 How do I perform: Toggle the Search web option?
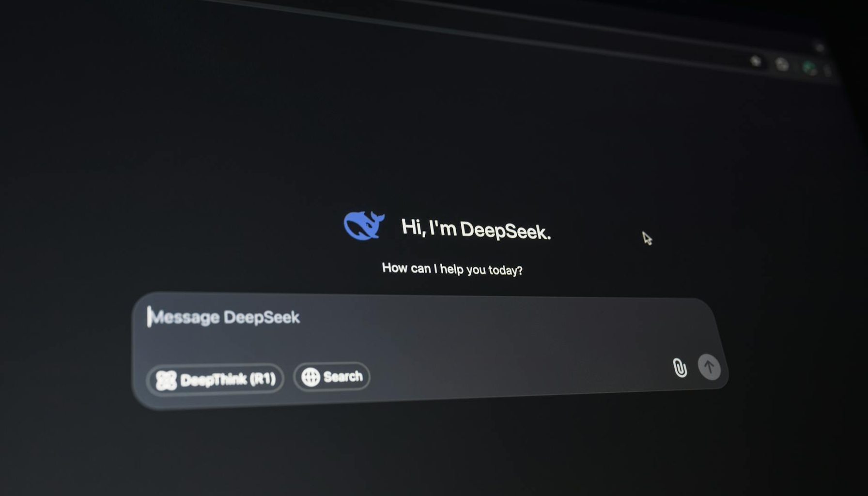click(x=332, y=376)
